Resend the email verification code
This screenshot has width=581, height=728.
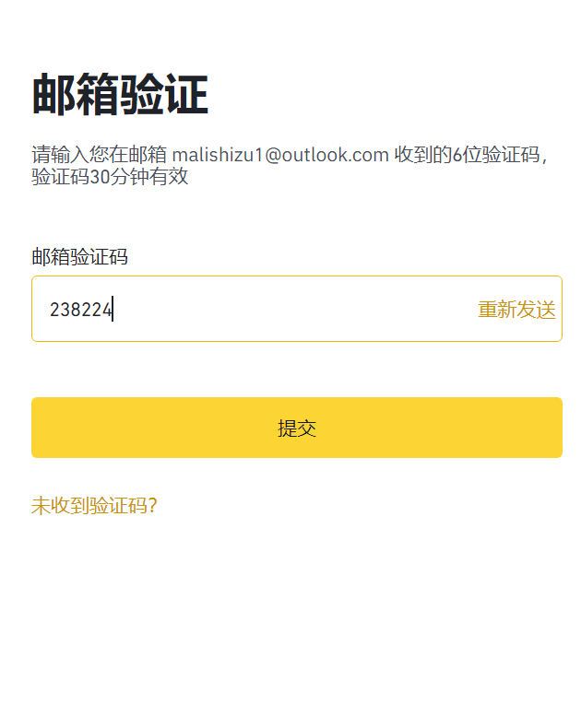pyautogui.click(x=516, y=310)
